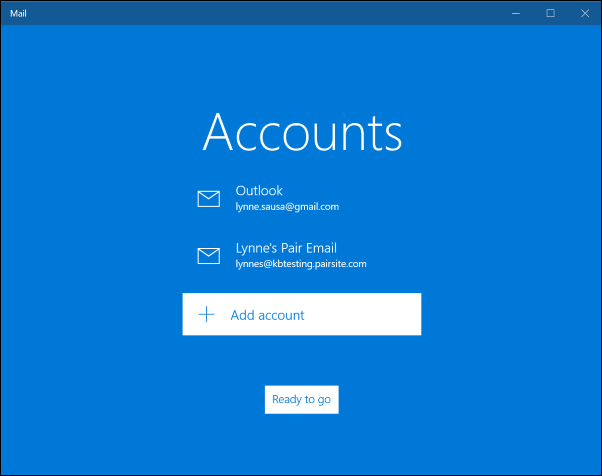The height and width of the screenshot is (476, 602).
Task: Select the Outlook account name
Action: (x=259, y=190)
